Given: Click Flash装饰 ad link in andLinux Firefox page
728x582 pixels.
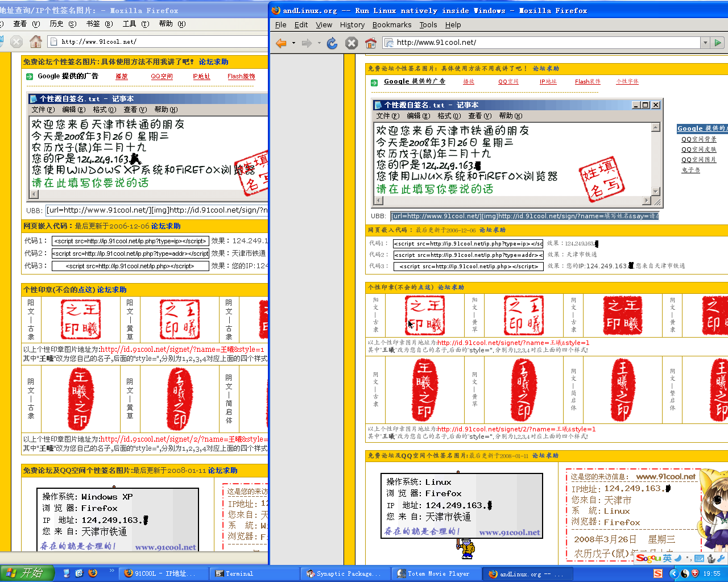Looking at the screenshot, I should click(588, 81).
